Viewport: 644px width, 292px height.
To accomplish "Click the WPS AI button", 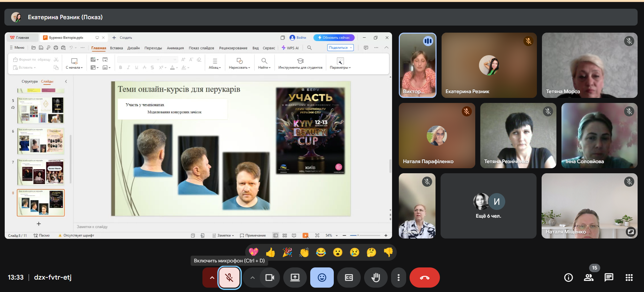I will 290,48.
